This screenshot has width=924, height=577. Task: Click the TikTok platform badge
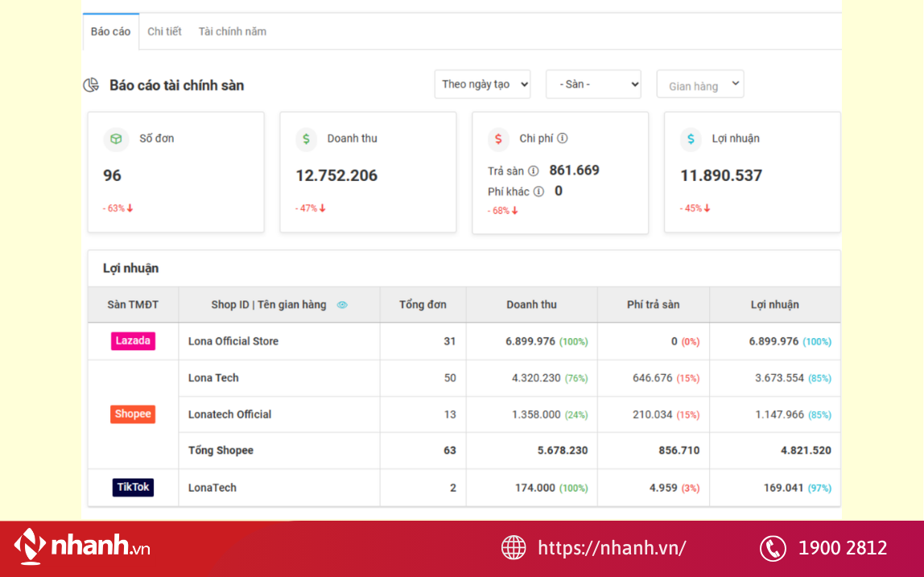coord(133,488)
